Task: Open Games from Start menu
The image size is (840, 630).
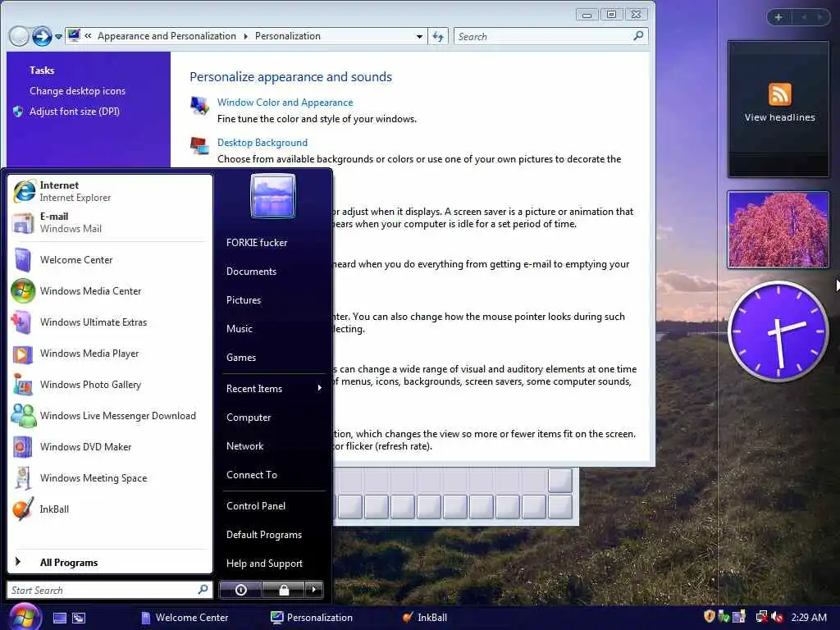Action: point(241,358)
